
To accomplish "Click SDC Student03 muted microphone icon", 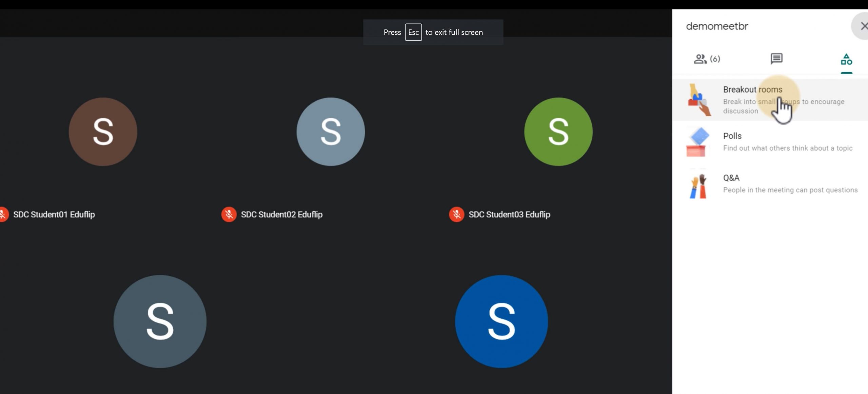I will [456, 215].
